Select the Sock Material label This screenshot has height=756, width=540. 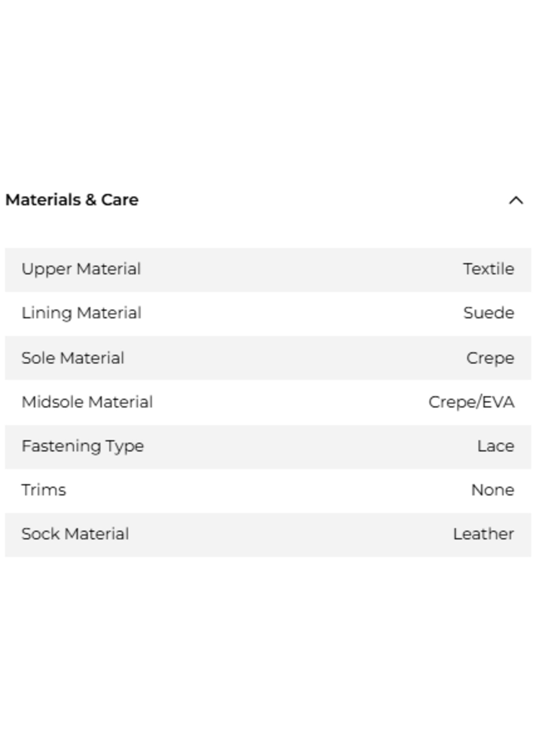pos(75,534)
